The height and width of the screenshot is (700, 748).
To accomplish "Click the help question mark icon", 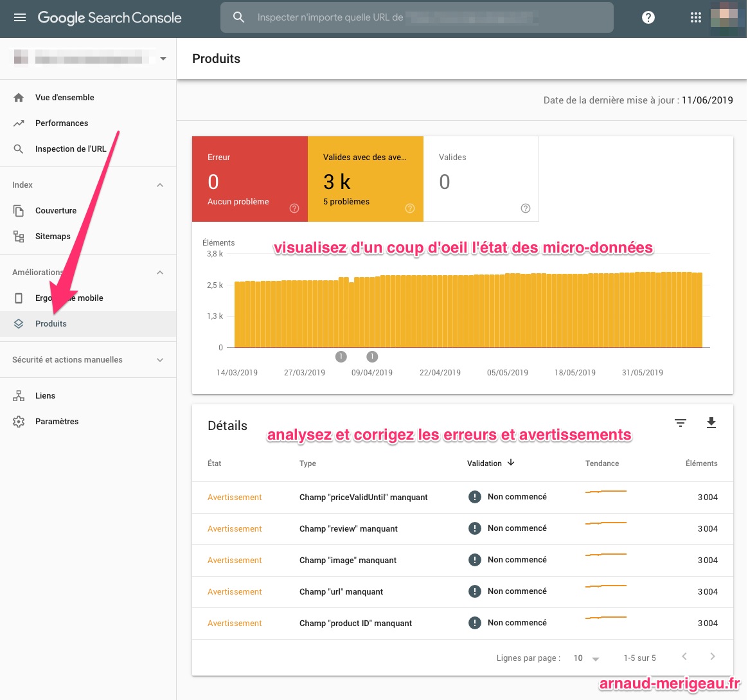I will coord(648,18).
